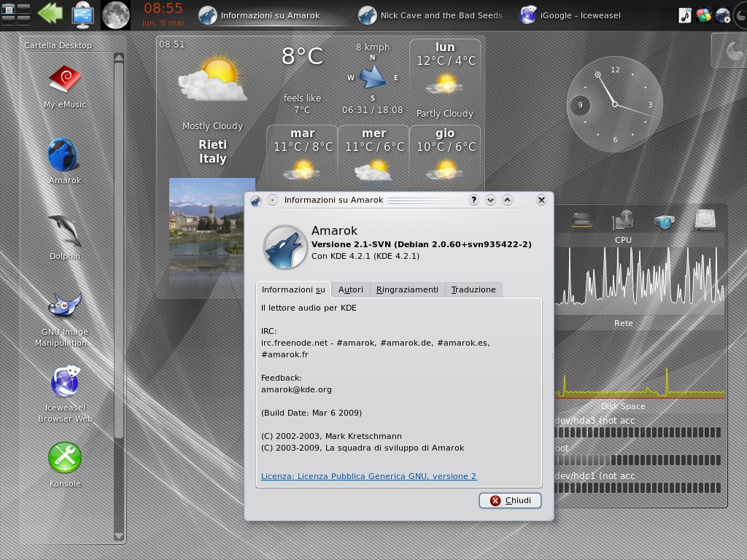Open the network computer icon in panel
The width and height of the screenshot is (747, 560).
click(x=82, y=15)
